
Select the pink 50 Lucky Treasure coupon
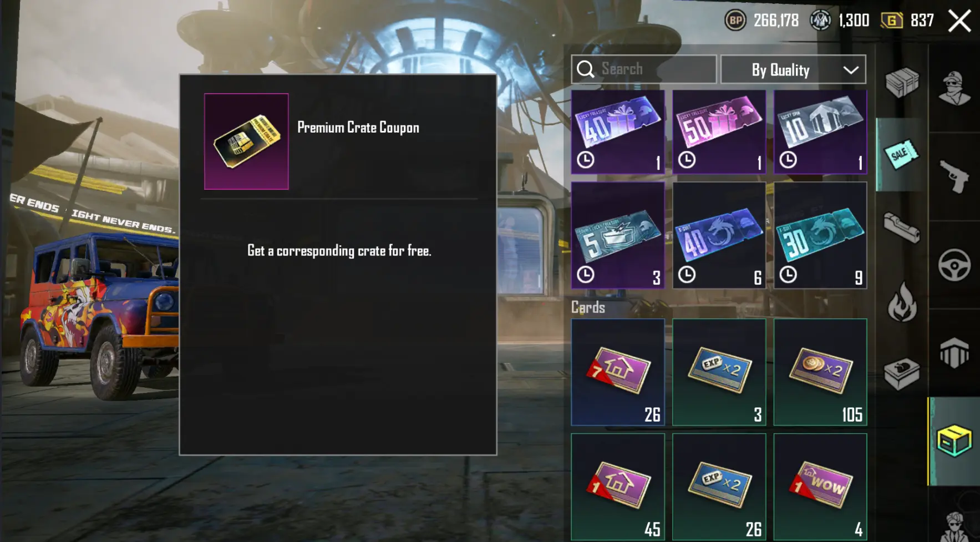click(719, 132)
